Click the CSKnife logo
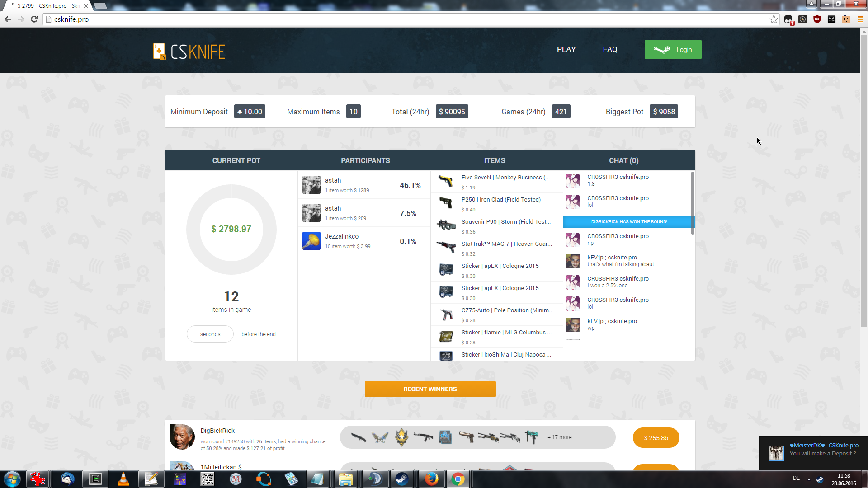The height and width of the screenshot is (488, 868). tap(189, 52)
